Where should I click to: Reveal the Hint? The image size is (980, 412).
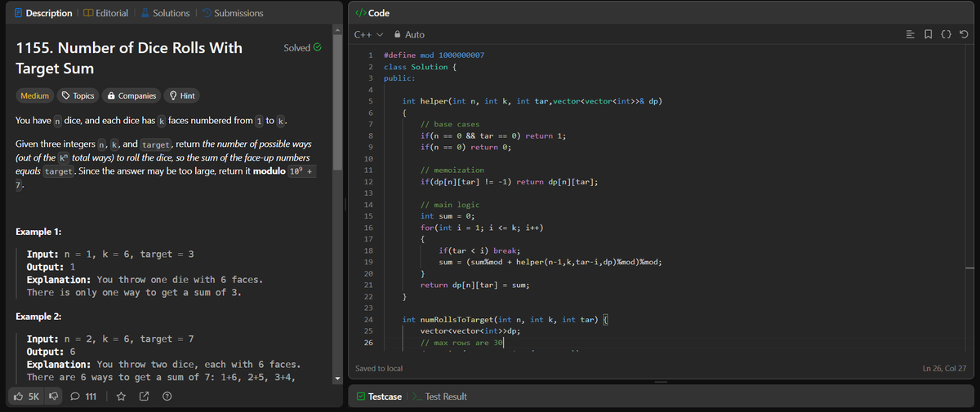pos(181,95)
